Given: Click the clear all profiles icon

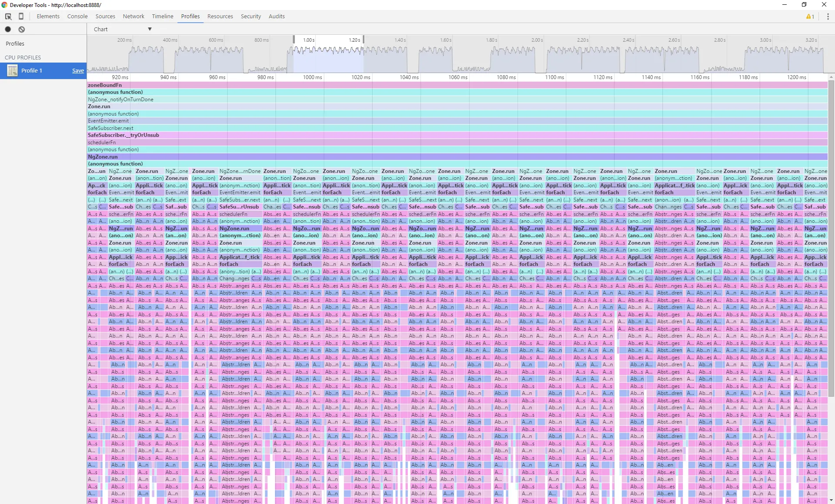Looking at the screenshot, I should [22, 29].
